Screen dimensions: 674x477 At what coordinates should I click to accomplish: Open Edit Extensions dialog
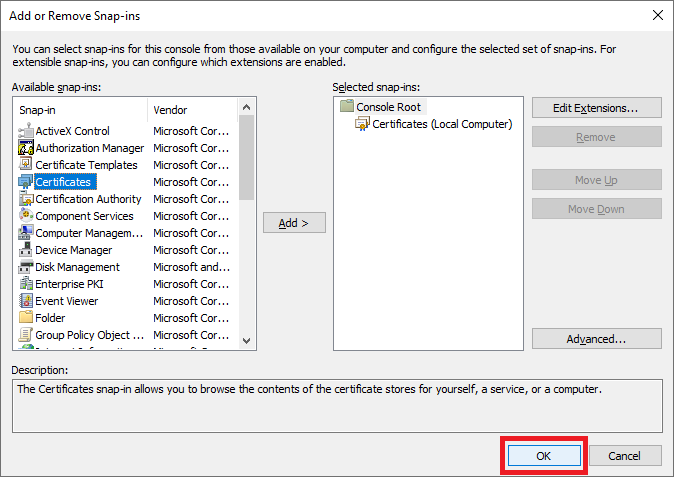coord(596,107)
